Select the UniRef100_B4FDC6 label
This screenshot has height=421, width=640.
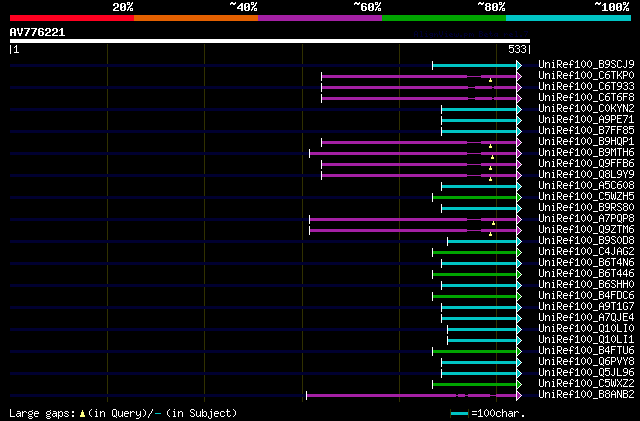[x=586, y=296]
